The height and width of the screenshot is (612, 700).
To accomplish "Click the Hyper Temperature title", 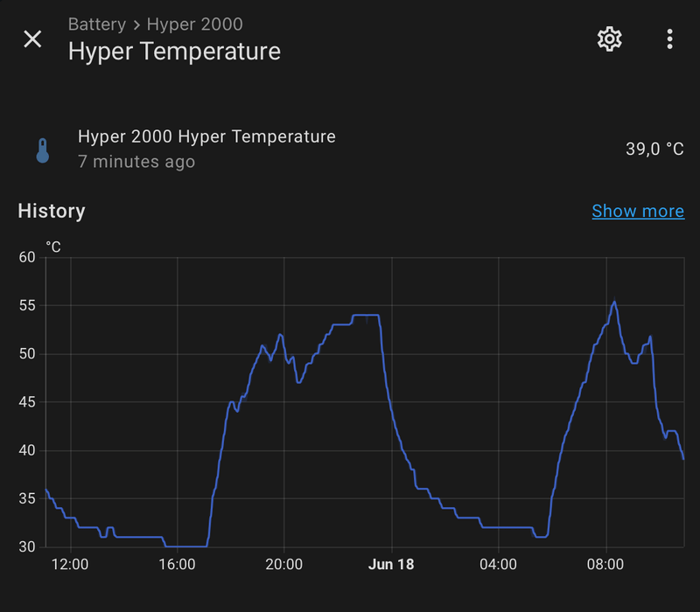I will point(174,52).
